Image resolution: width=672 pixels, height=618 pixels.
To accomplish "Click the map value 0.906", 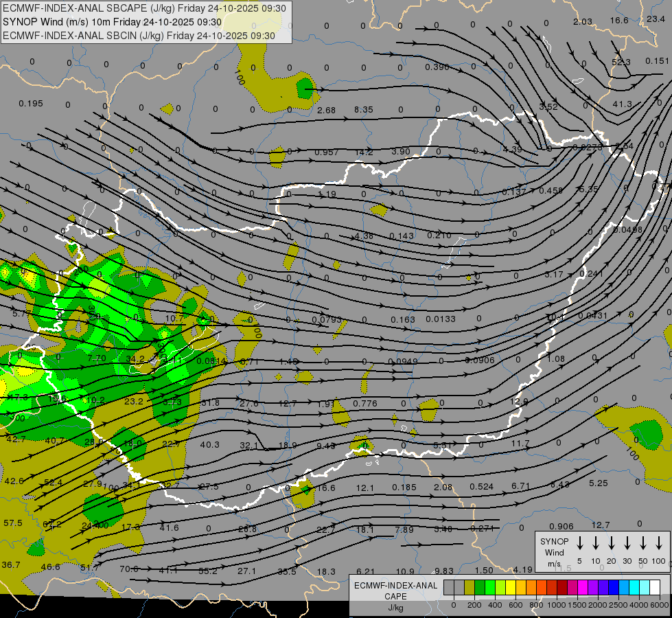I will click(561, 526).
